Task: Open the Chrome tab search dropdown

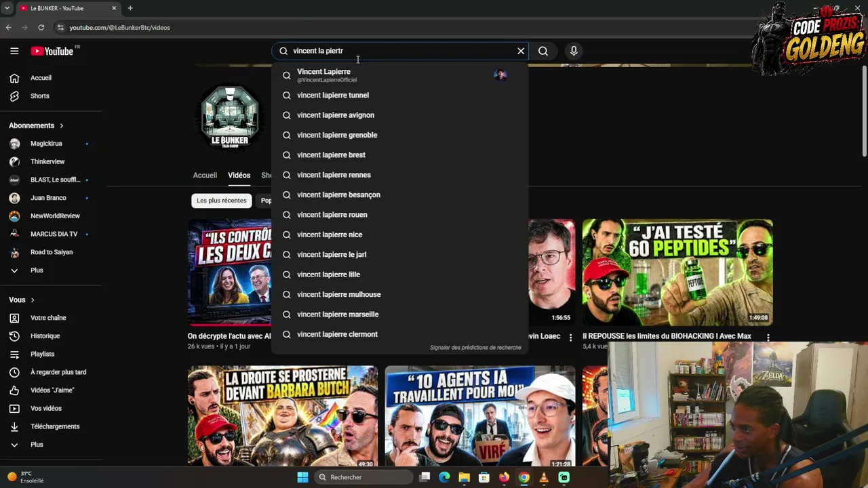Action: (x=7, y=8)
